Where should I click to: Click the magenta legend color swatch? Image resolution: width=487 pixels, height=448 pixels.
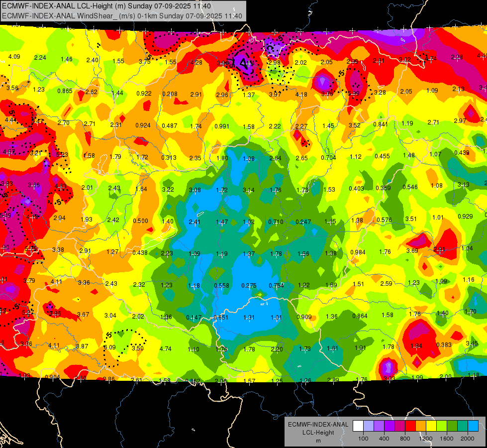[x=400, y=426]
